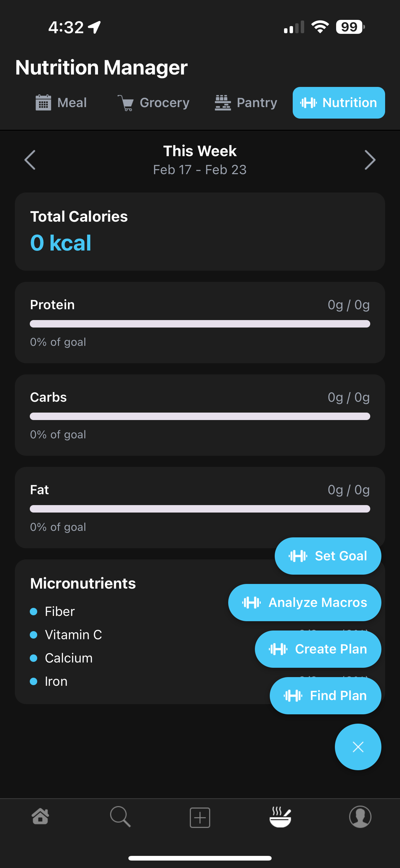Switch to the Meal tab
This screenshot has height=868, width=400.
[x=61, y=103]
